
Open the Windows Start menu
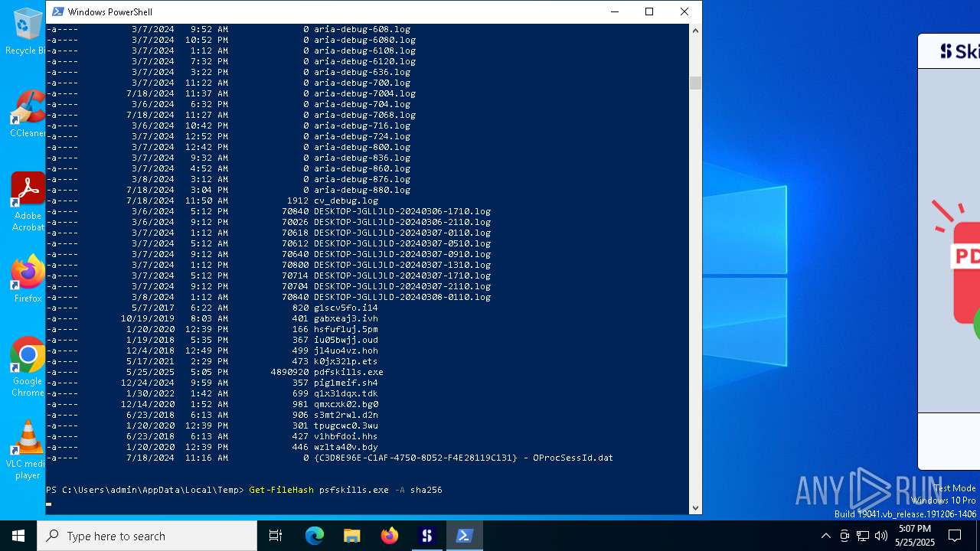18,536
